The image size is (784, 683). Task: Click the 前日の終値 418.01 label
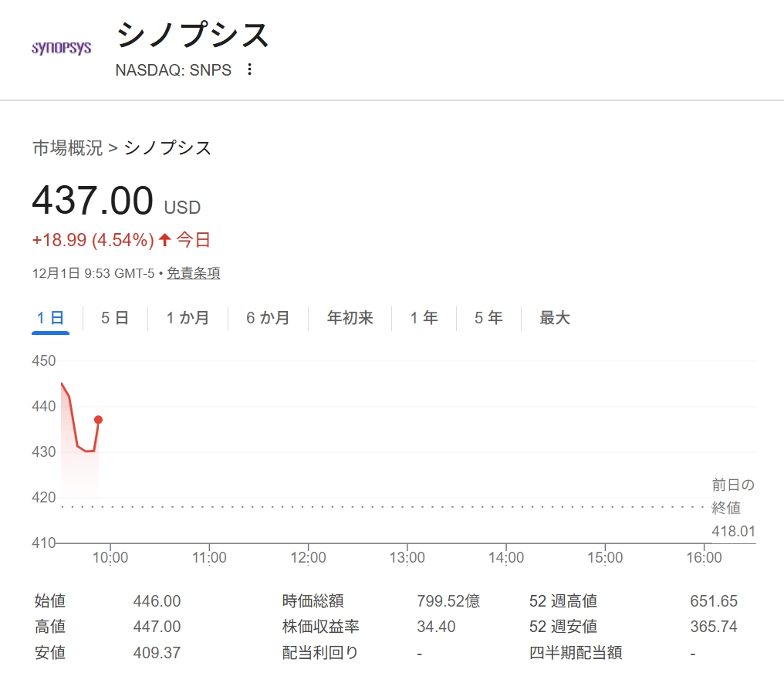[733, 508]
